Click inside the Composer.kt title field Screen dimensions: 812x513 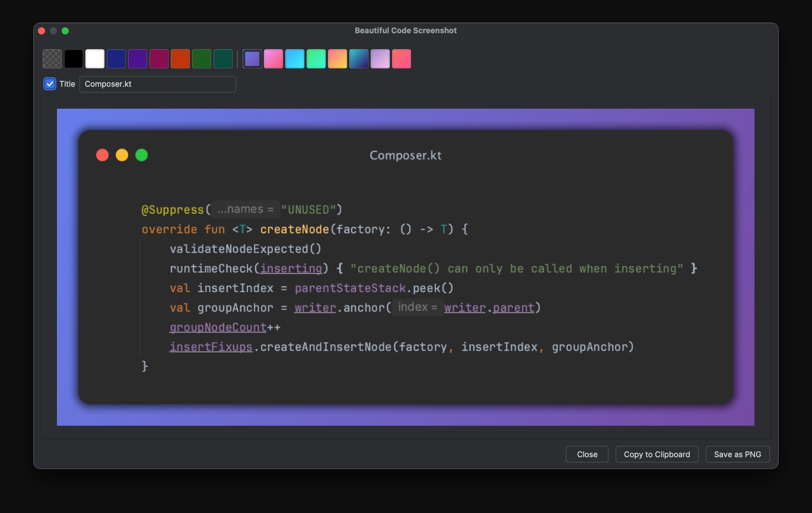click(157, 84)
